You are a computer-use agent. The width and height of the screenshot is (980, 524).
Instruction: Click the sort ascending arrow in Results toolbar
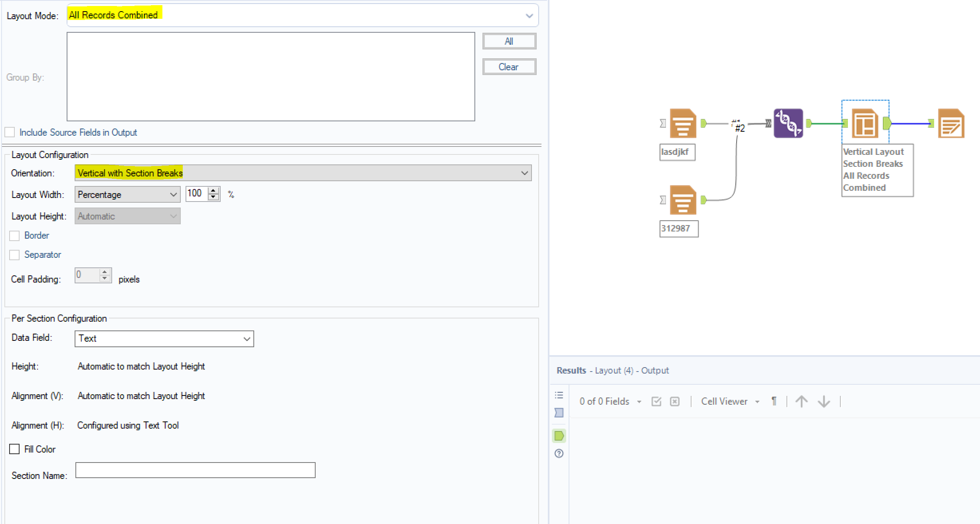[x=801, y=401]
